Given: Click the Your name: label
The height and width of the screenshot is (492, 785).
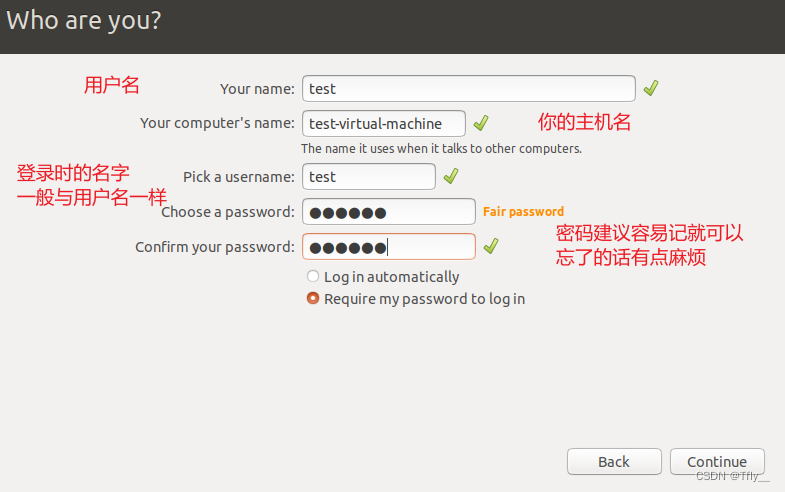Looking at the screenshot, I should point(257,89).
